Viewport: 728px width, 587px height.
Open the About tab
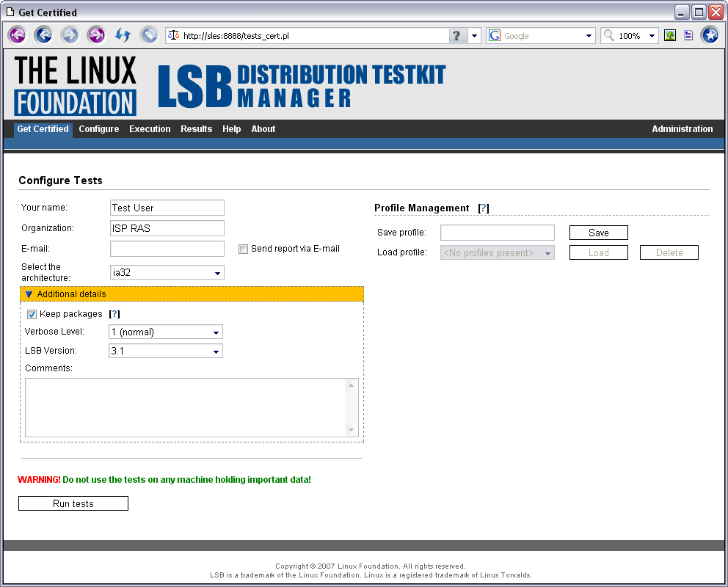tap(263, 129)
